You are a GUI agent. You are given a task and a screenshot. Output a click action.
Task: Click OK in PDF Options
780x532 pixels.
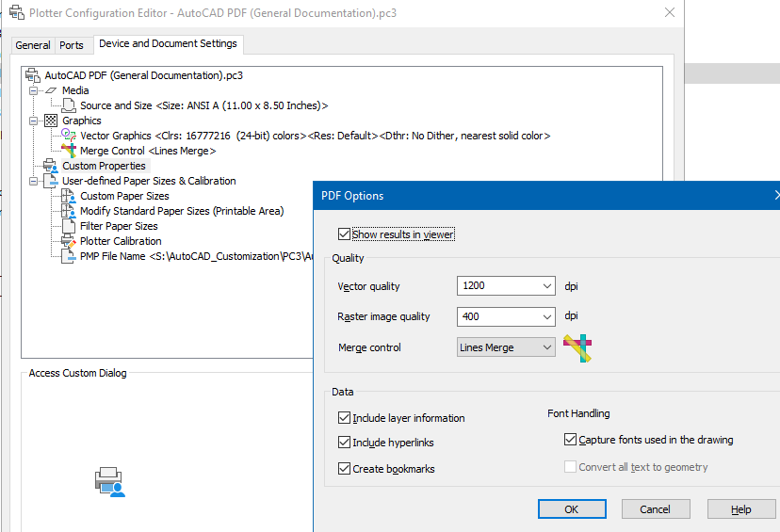[x=572, y=509]
